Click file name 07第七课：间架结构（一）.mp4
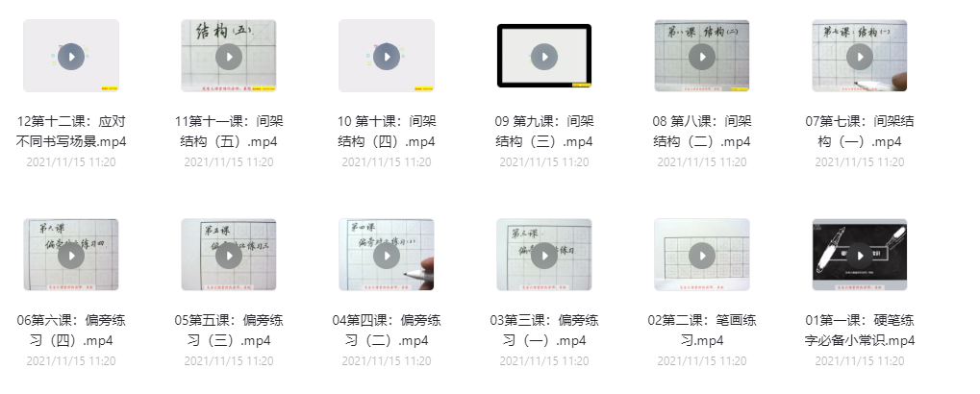This screenshot has width=980, height=394. tap(860, 131)
